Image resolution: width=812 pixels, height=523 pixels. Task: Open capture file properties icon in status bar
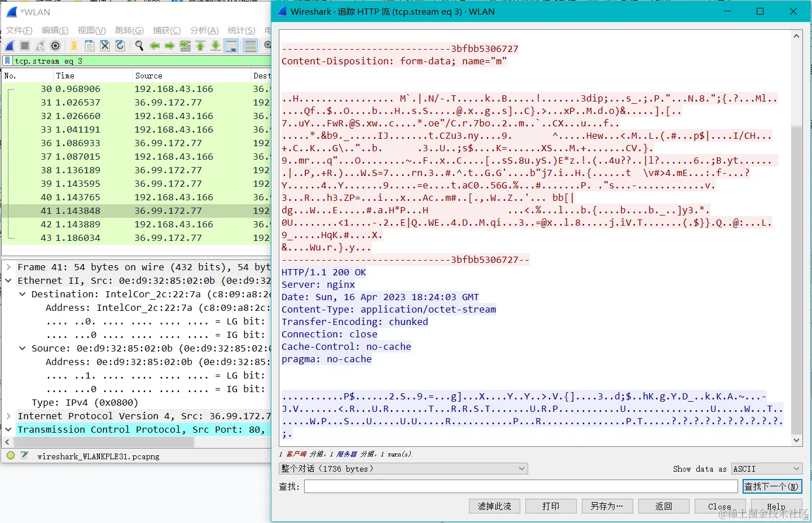[x=24, y=455]
